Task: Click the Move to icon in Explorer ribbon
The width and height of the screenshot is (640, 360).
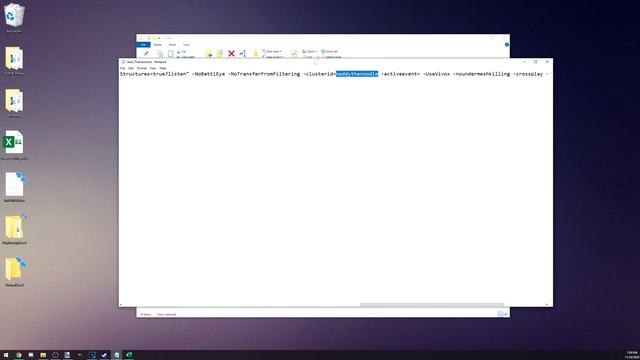Action: (209, 53)
